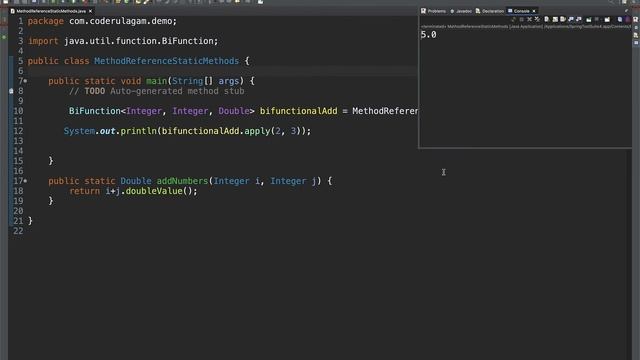Toggle Word Wrap in the Console toolbar
The height and width of the screenshot is (360, 640).
click(563, 19)
